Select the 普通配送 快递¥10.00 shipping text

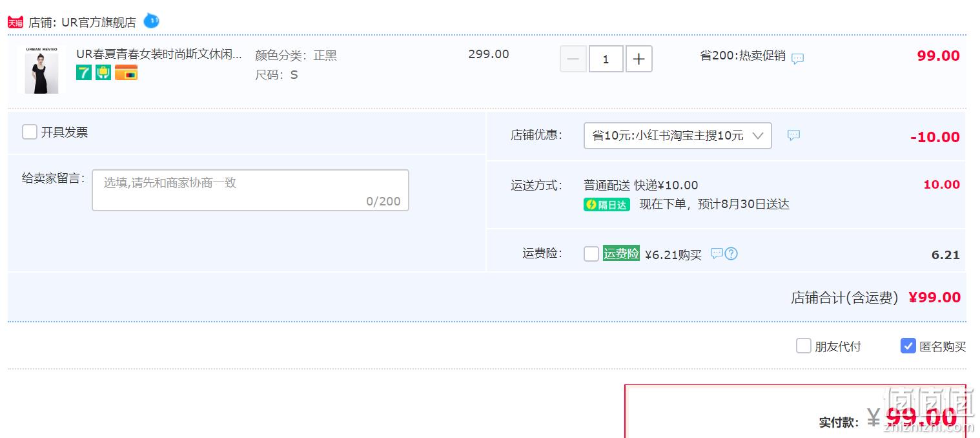pyautogui.click(x=641, y=185)
